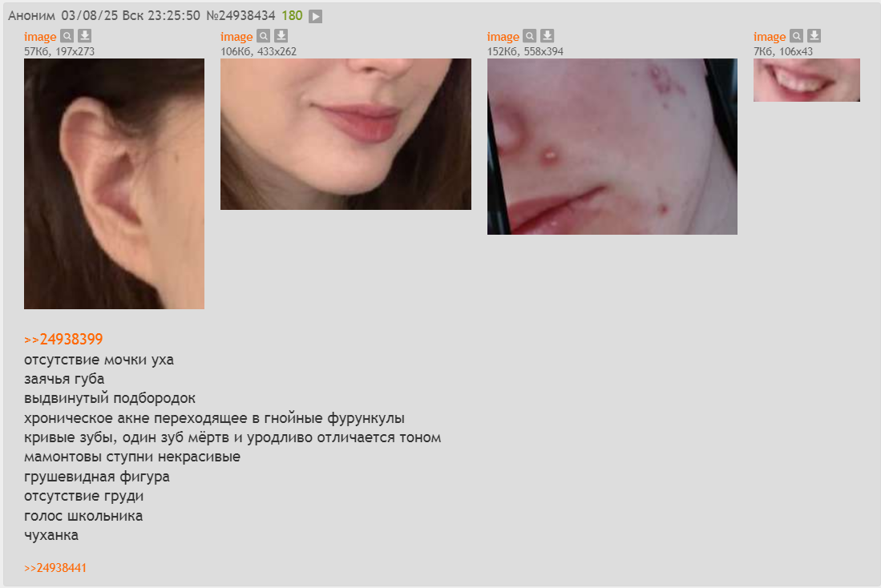The image size is (881, 588).
Task: Open the fourth "image" filename link
Action: click(x=770, y=37)
